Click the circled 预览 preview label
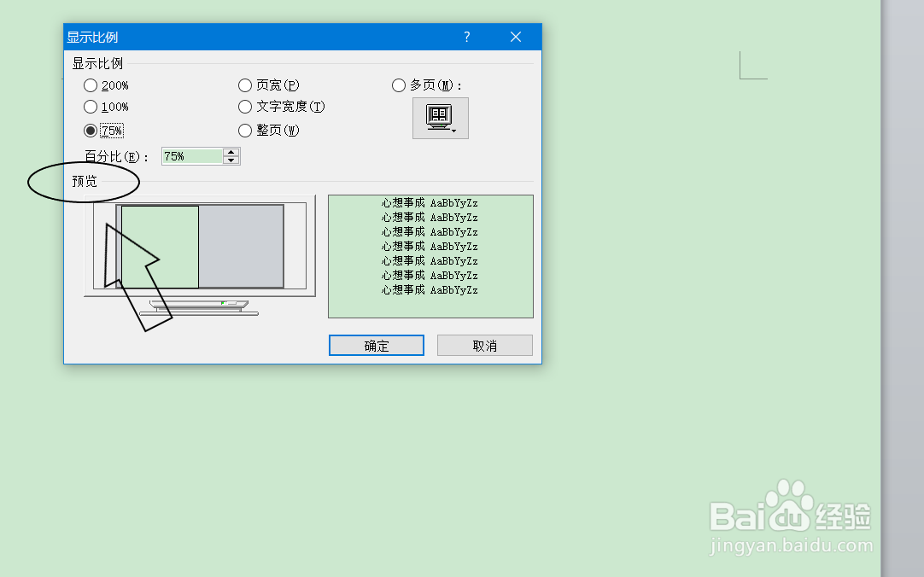Viewport: 924px width, 577px height. [83, 181]
